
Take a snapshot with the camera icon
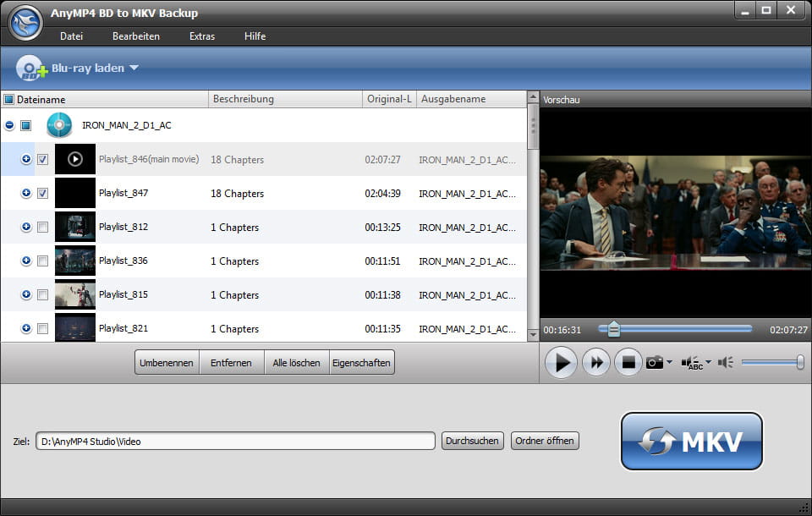point(655,362)
